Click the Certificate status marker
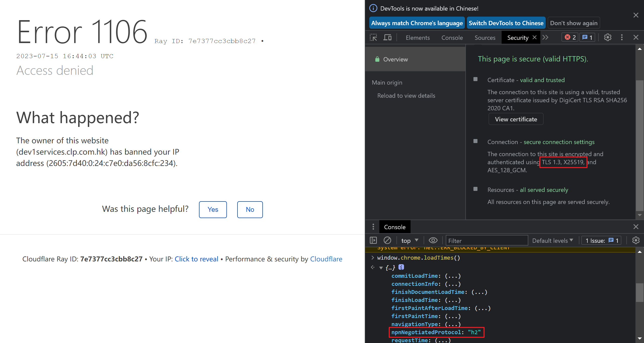Image resolution: width=644 pixels, height=343 pixels. pyautogui.click(x=475, y=79)
